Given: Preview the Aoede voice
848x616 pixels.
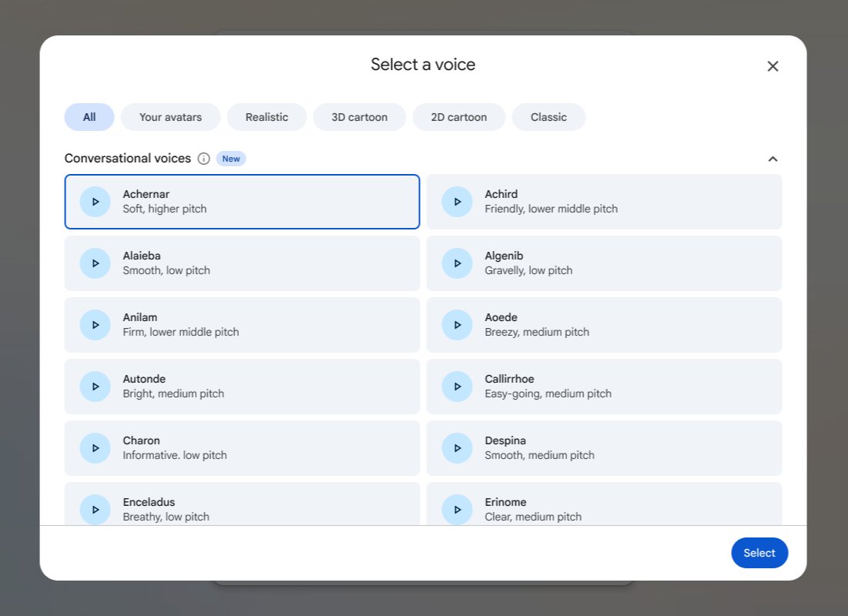Looking at the screenshot, I should click(x=457, y=325).
